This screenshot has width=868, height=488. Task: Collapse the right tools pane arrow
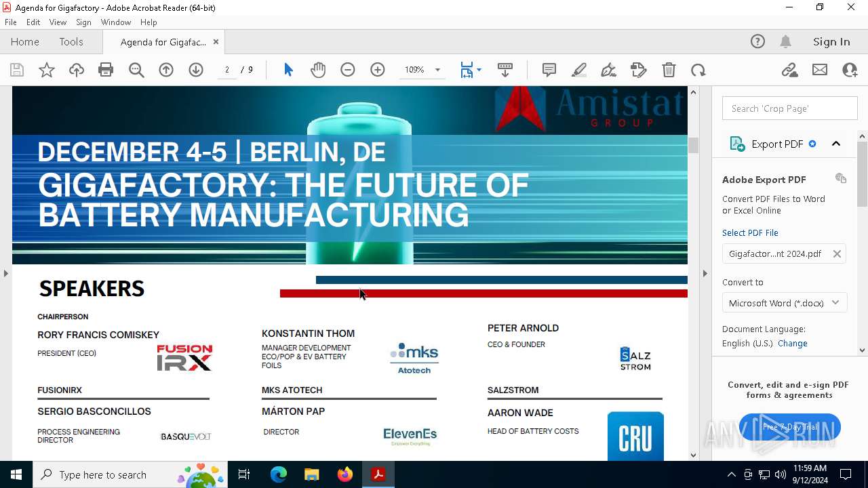coord(705,273)
